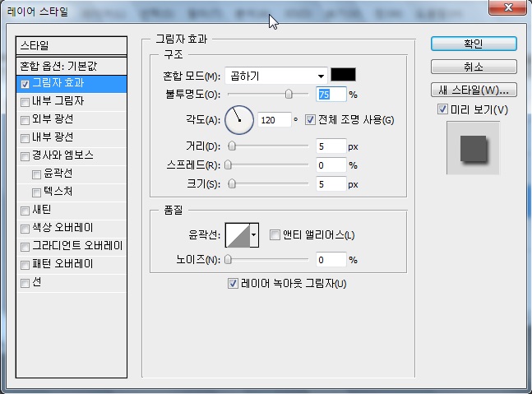
Task: Click the angle dial control
Action: coord(239,120)
